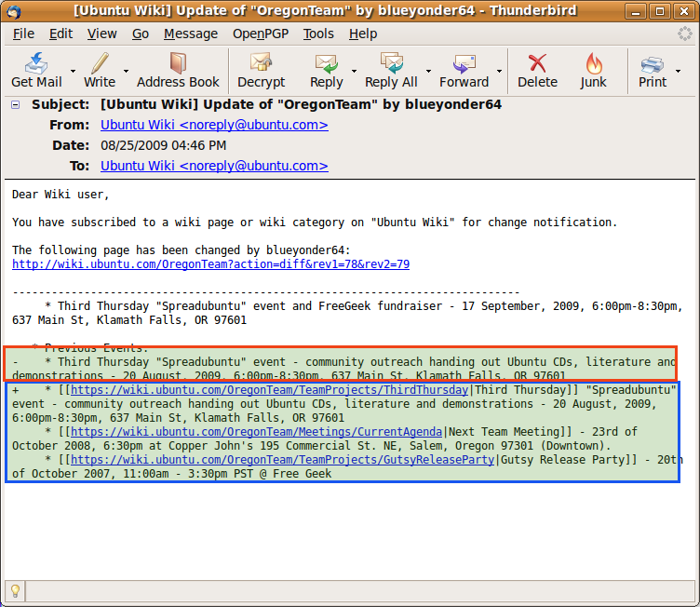Open the OregonTeam diff link
The height and width of the screenshot is (607, 700).
tap(210, 264)
